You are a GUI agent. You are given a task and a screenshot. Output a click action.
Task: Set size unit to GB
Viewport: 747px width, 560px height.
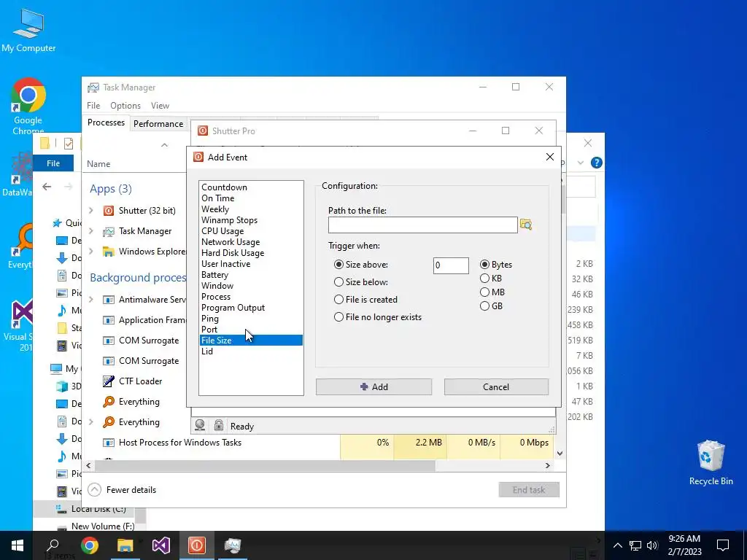[x=484, y=306]
